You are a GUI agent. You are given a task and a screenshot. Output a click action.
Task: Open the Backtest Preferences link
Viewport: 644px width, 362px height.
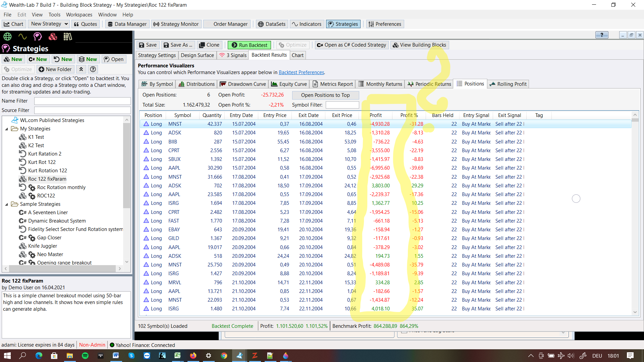click(301, 72)
